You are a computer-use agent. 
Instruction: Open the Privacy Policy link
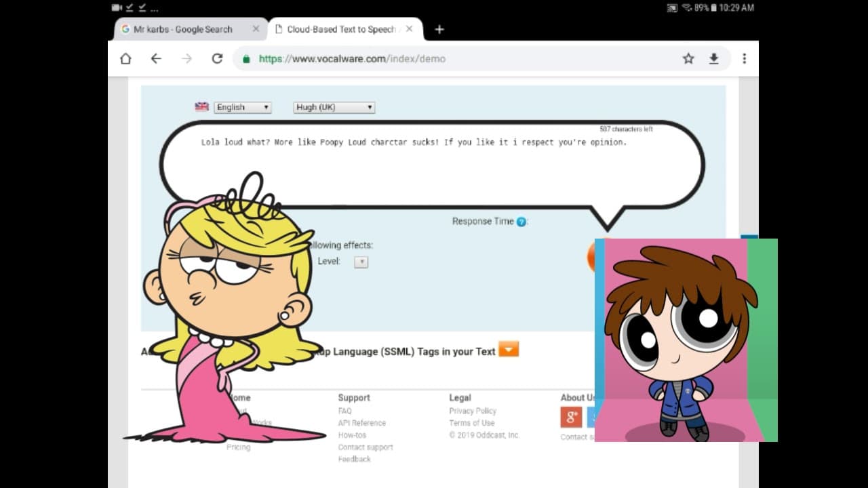(x=473, y=411)
